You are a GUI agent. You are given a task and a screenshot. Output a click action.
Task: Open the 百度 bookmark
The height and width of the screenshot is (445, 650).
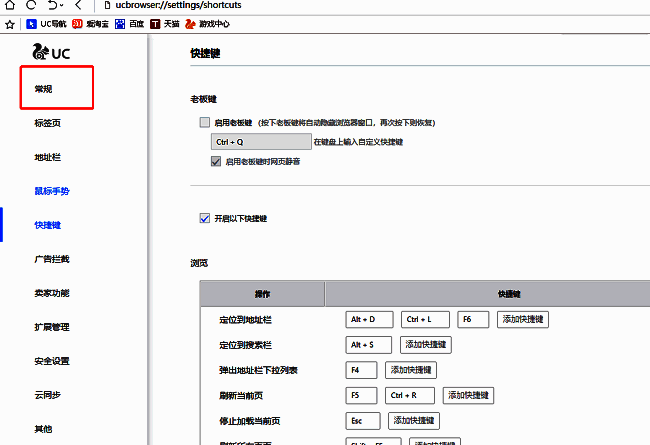129,24
